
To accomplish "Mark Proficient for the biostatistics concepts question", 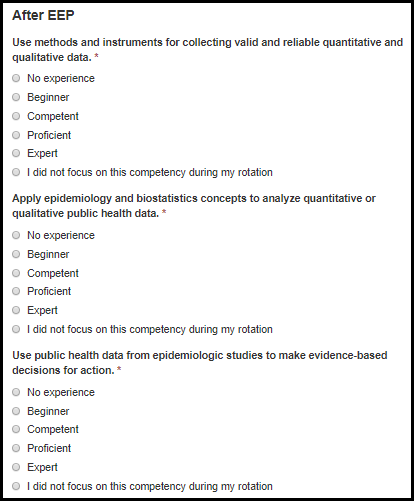I will click(x=16, y=291).
